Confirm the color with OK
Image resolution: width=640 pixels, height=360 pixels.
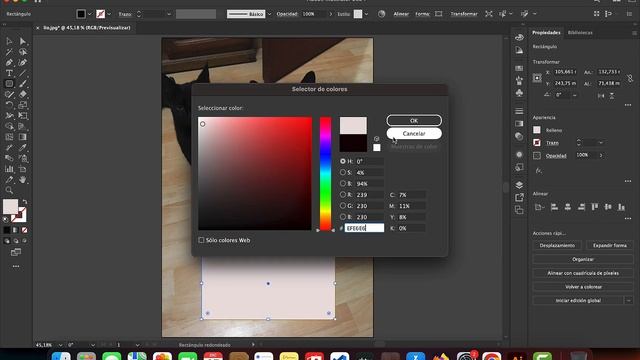[414, 120]
